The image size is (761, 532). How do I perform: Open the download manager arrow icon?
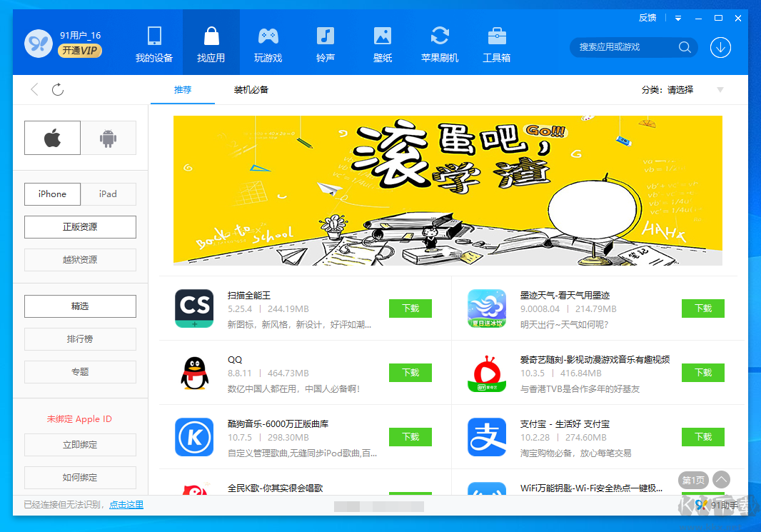(720, 48)
